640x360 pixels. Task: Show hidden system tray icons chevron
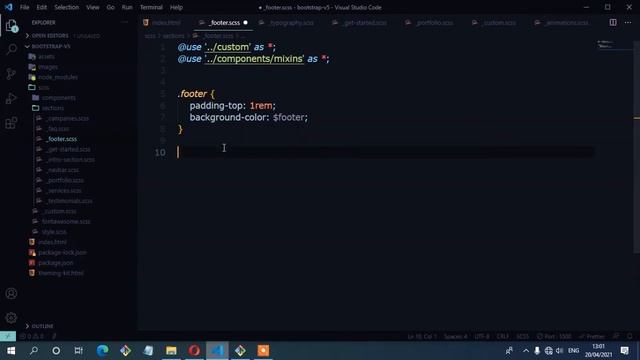[x=526, y=351]
